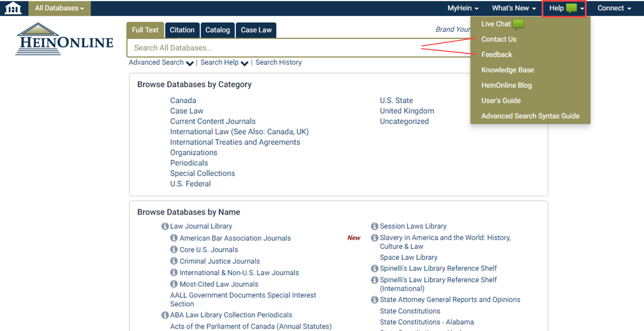This screenshot has width=644, height=331.
Task: Click info icon beside Criminal Justice Journals
Action: click(x=174, y=261)
